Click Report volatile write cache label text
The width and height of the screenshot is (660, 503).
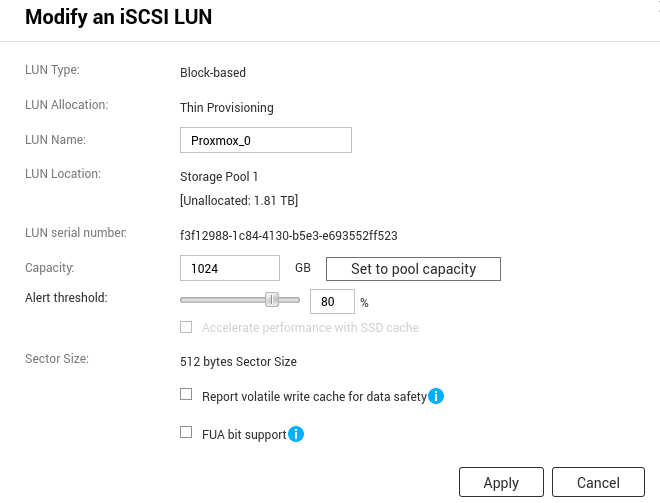314,397
